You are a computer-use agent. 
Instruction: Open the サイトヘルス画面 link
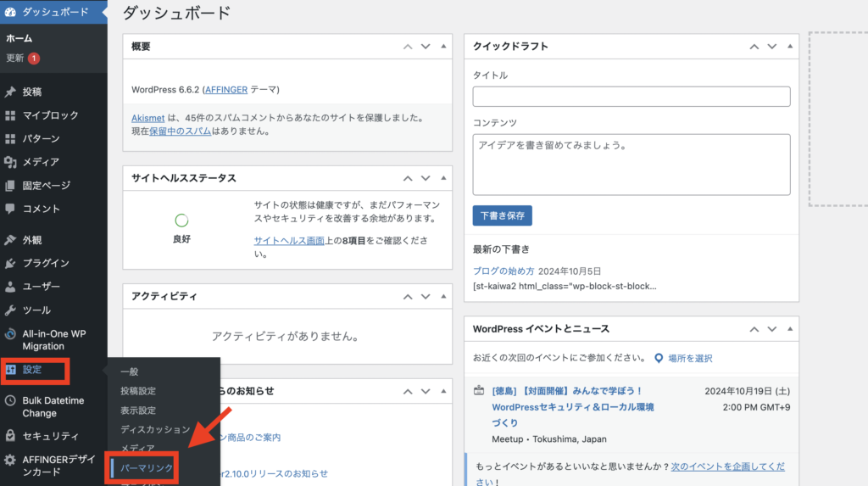tap(289, 241)
